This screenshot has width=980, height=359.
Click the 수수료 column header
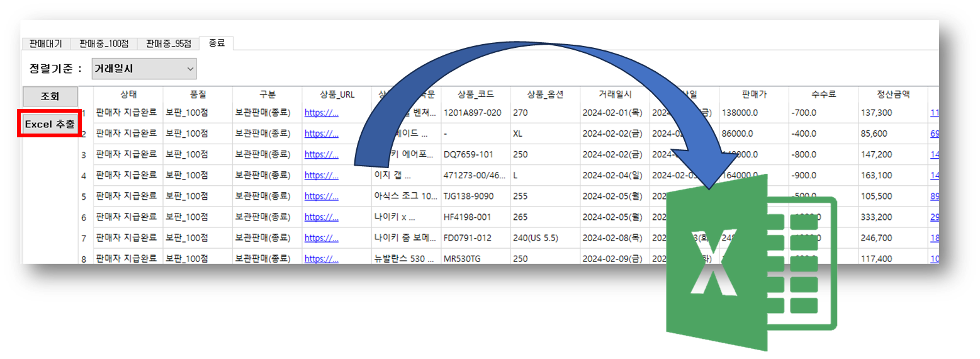point(823,94)
